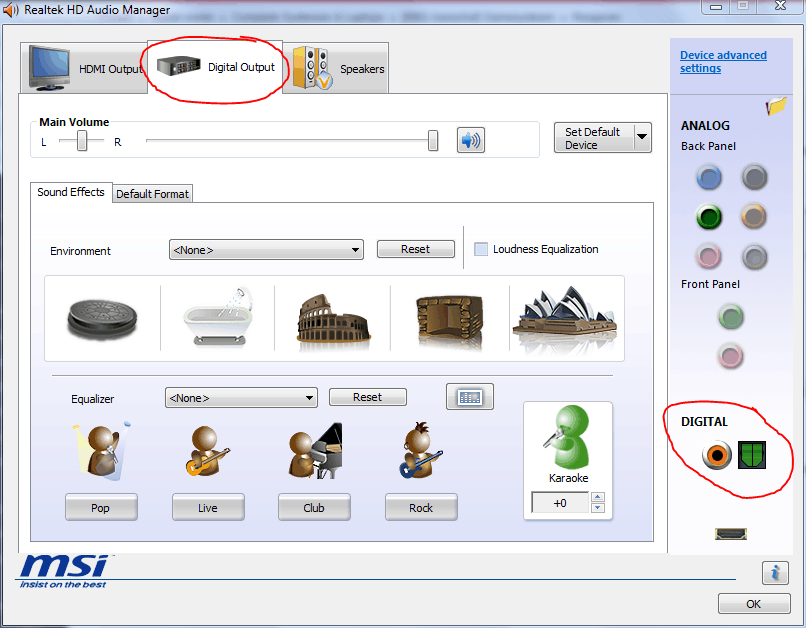Switch to the HDMI Output tab

click(x=85, y=68)
